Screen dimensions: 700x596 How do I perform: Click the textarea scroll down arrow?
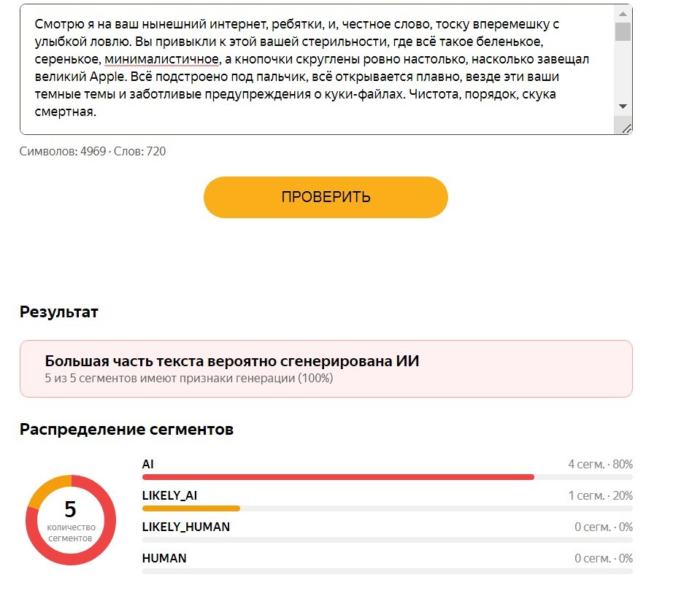pyautogui.click(x=623, y=107)
